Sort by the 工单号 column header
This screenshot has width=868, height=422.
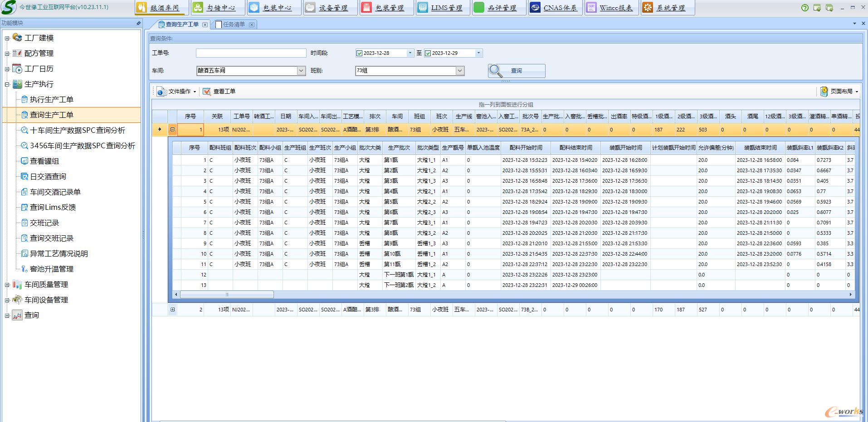[241, 116]
